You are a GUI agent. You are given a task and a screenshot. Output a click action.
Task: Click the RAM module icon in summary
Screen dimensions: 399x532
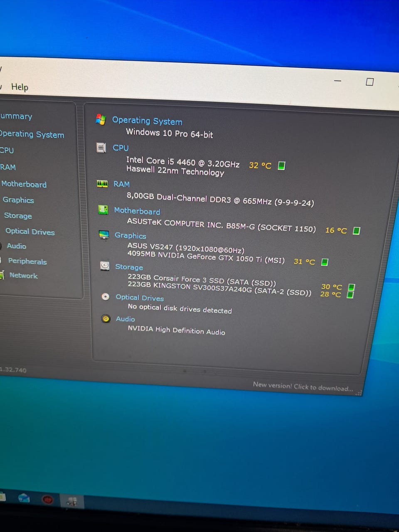click(x=102, y=184)
